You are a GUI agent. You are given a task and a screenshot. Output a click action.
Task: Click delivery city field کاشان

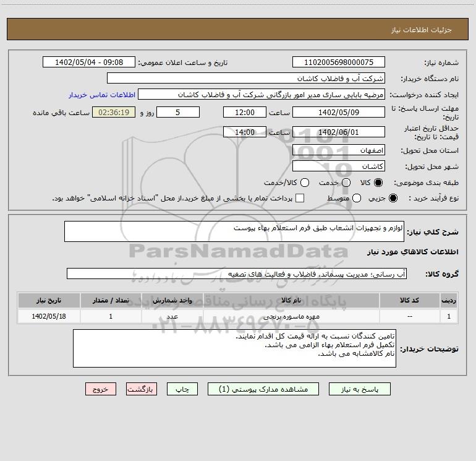click(339, 166)
